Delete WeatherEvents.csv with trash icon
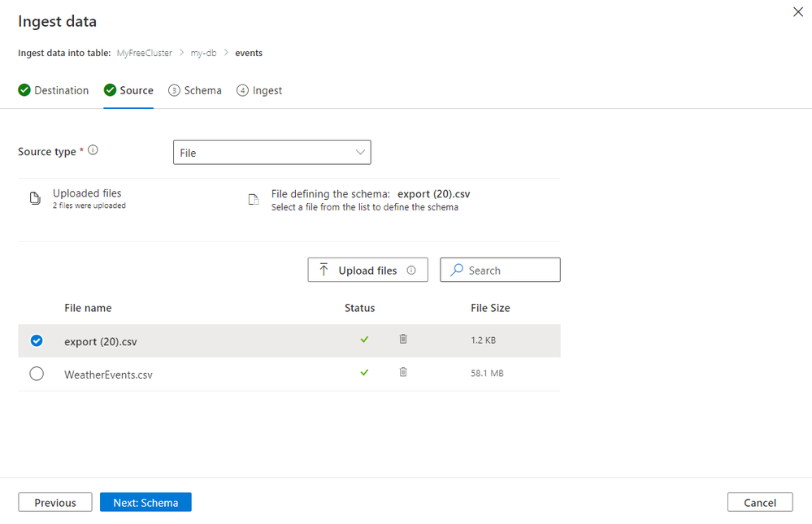This screenshot has height=524, width=812. point(403,372)
